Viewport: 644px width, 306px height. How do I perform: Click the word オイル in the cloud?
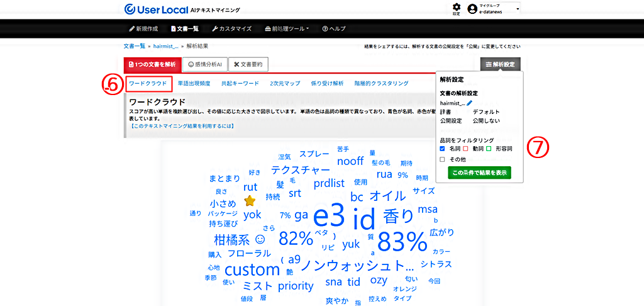[x=387, y=195]
